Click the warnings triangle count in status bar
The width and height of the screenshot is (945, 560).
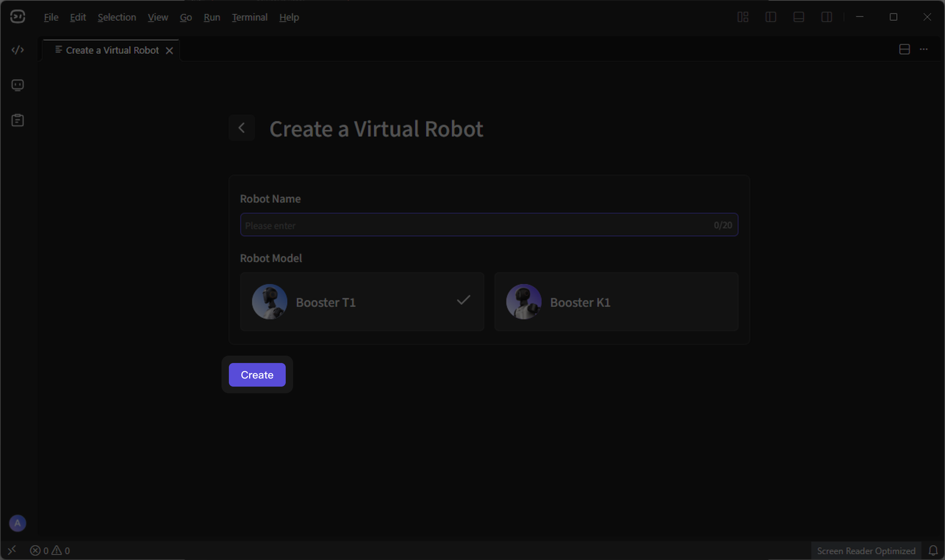tap(61, 550)
